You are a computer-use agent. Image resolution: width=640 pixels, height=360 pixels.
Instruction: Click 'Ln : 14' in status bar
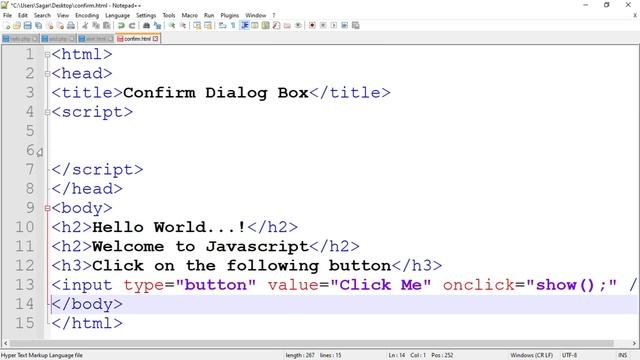point(397,355)
